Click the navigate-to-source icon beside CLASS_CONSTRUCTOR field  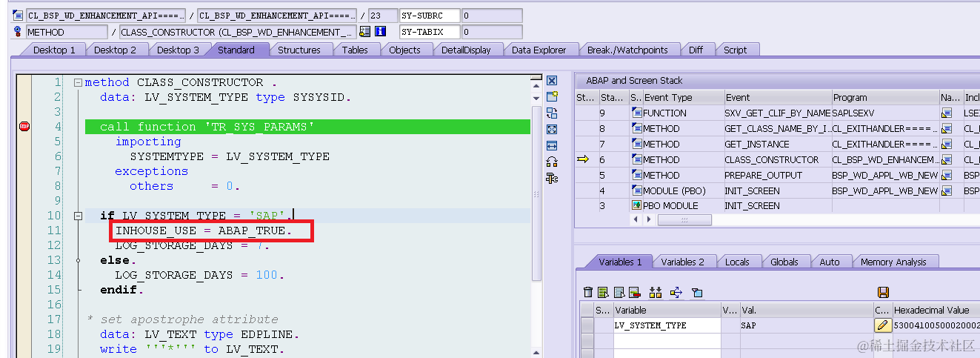tap(364, 32)
